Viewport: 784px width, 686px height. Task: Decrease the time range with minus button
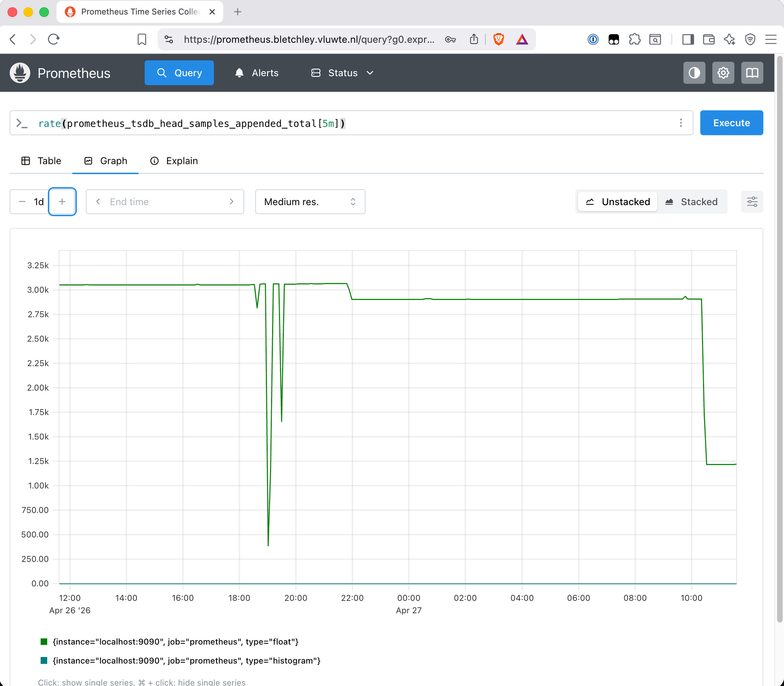[22, 202]
